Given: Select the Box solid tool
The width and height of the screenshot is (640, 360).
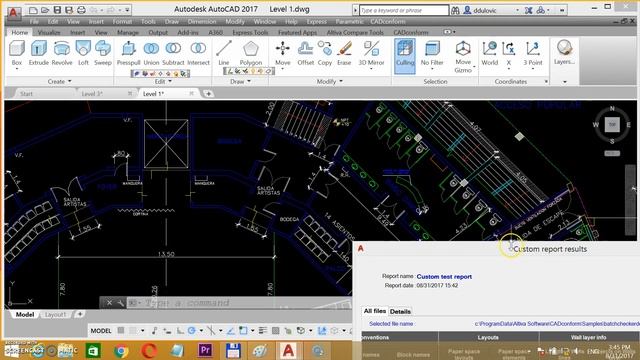Looking at the screenshot, I should [17, 53].
